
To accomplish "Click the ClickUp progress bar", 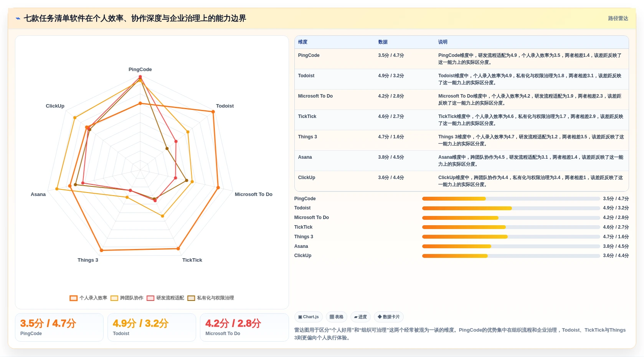I will (x=511, y=256).
